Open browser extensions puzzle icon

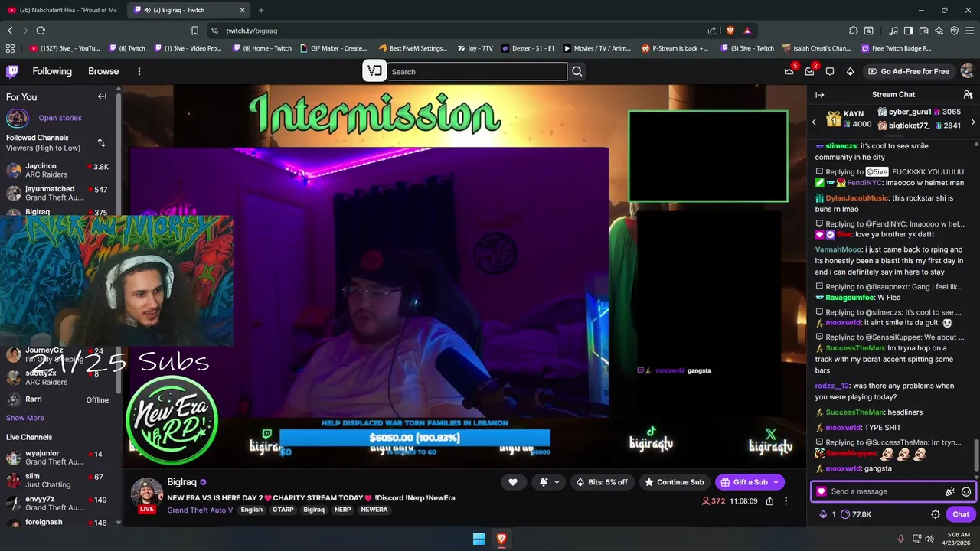click(x=853, y=31)
